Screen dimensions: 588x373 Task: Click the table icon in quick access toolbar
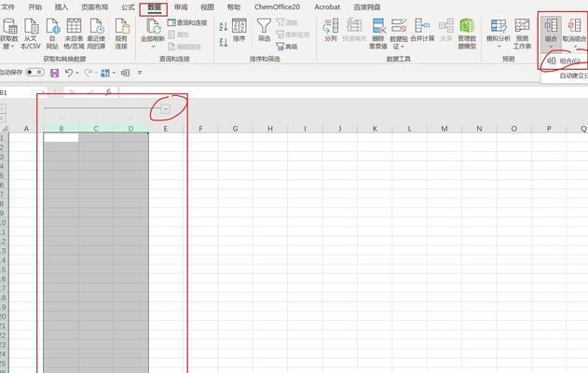tap(105, 73)
